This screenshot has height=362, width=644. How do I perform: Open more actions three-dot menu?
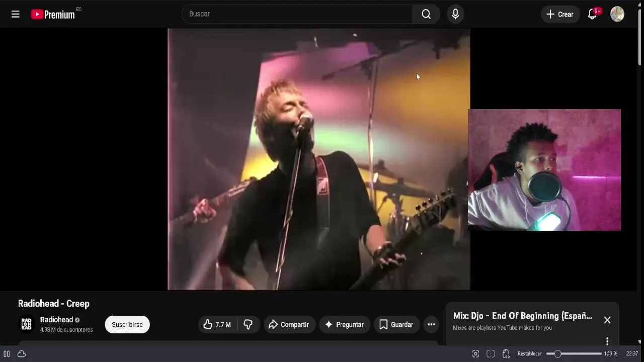click(x=431, y=325)
